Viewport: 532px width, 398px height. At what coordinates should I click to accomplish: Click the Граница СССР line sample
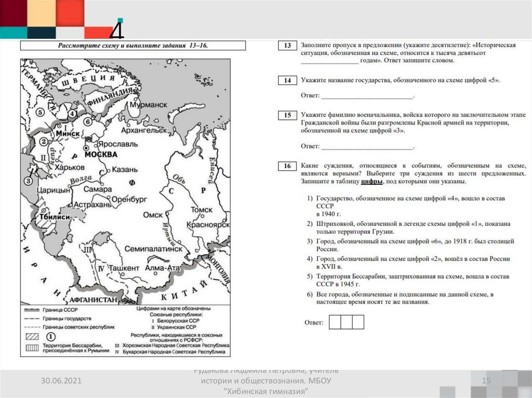[32, 310]
